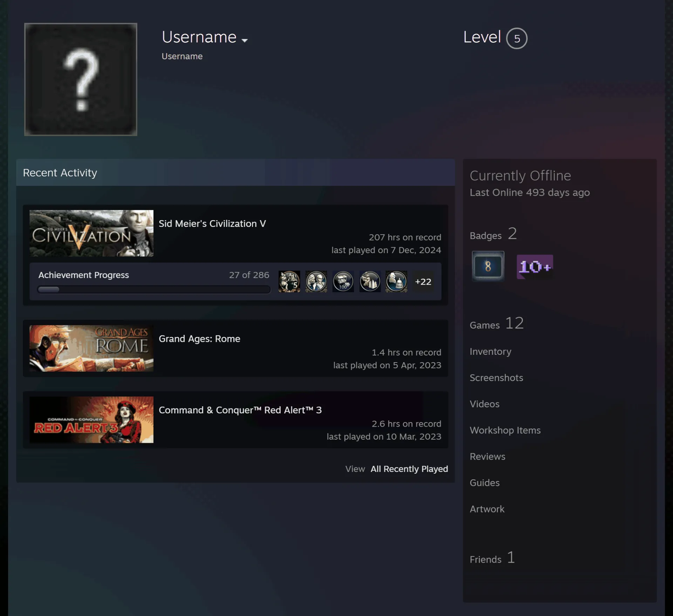Open the Civilization V game banner
673x616 pixels.
click(91, 233)
